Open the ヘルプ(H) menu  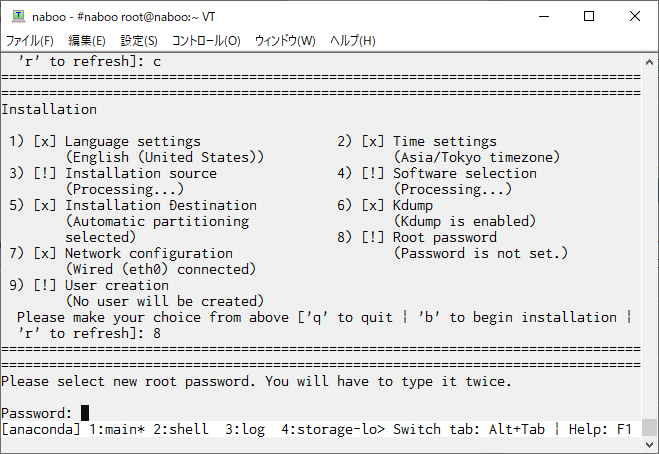click(x=353, y=41)
